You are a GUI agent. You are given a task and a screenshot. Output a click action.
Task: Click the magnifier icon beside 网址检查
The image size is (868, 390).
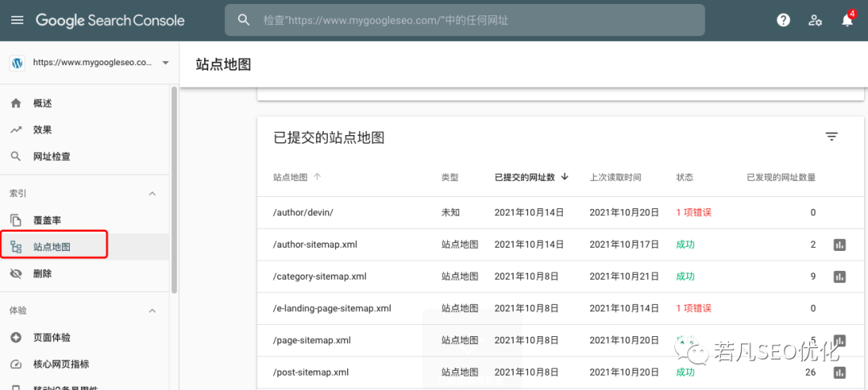16,157
